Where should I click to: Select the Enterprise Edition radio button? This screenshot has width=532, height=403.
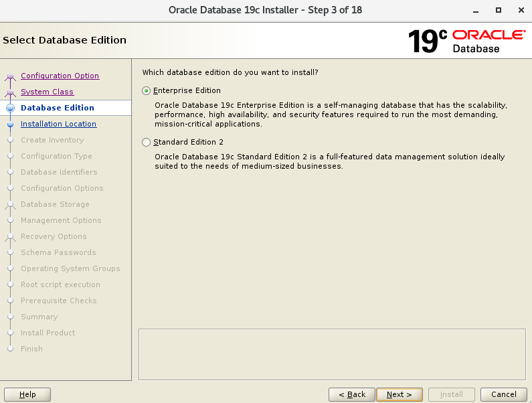coord(147,90)
